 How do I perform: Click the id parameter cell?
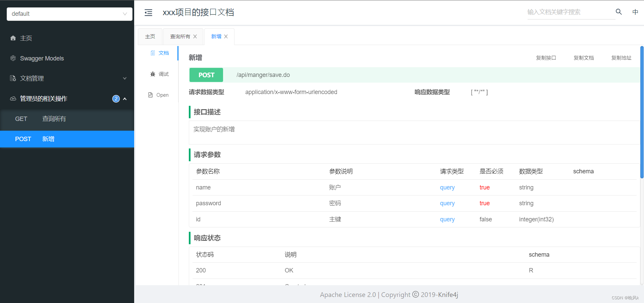(x=198, y=219)
